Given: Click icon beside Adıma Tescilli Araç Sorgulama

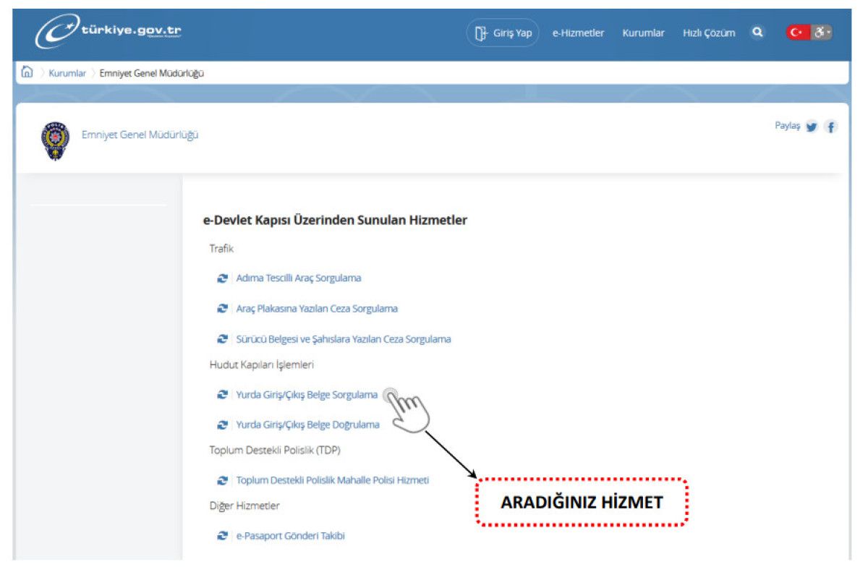Looking at the screenshot, I should (x=223, y=278).
